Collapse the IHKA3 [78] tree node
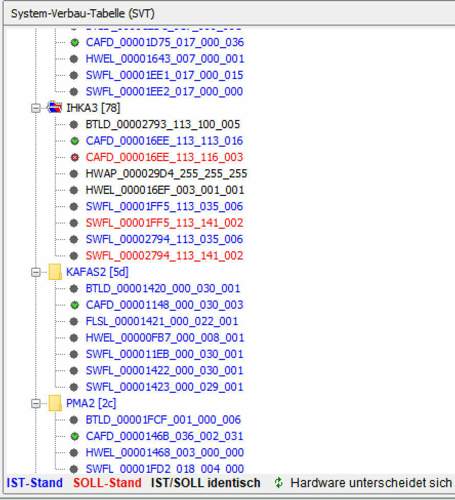This screenshot has width=455, height=500. 36,108
